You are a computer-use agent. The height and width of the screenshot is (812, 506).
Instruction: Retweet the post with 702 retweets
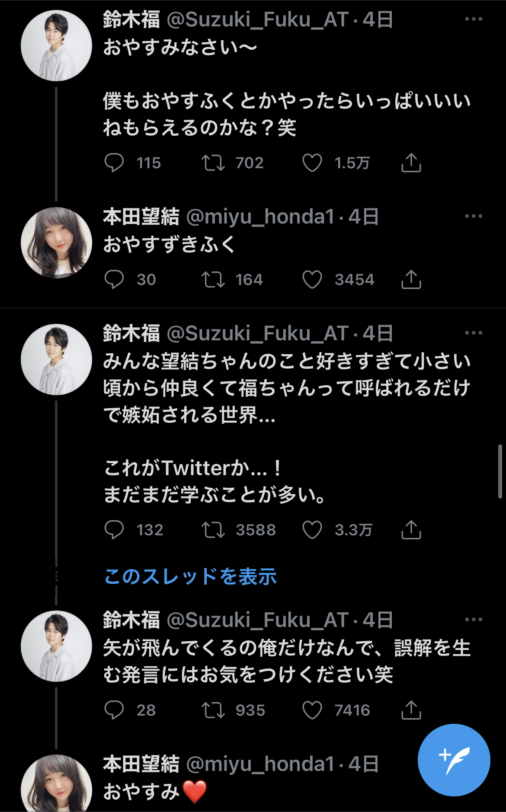pos(213,163)
